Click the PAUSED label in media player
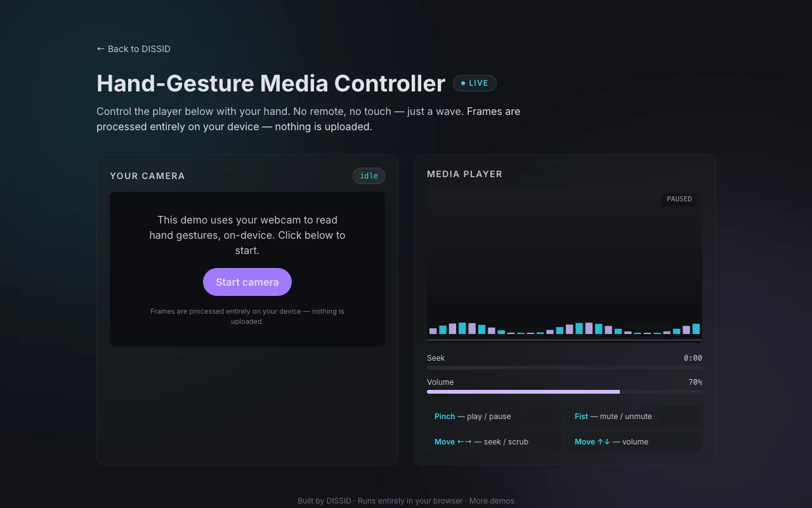This screenshot has width=812, height=508. (x=679, y=199)
